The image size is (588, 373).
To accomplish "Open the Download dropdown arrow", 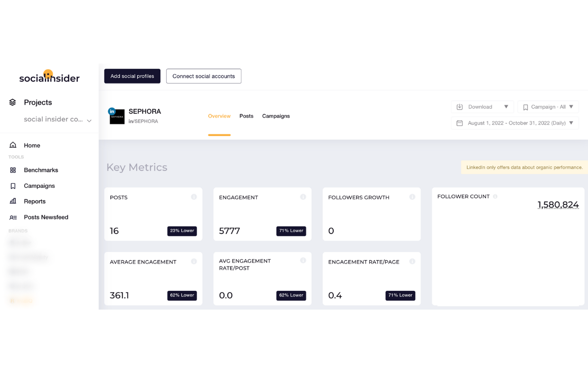I will 506,107.
